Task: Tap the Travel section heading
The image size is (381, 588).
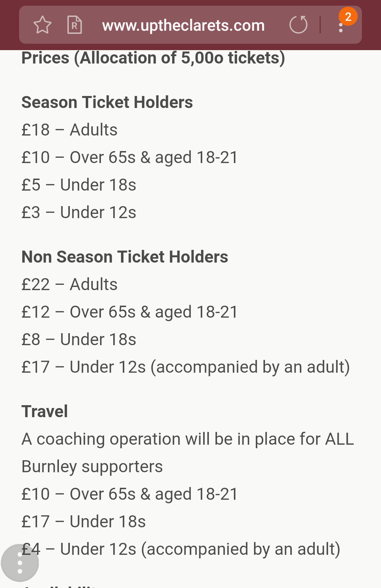Action: tap(45, 412)
